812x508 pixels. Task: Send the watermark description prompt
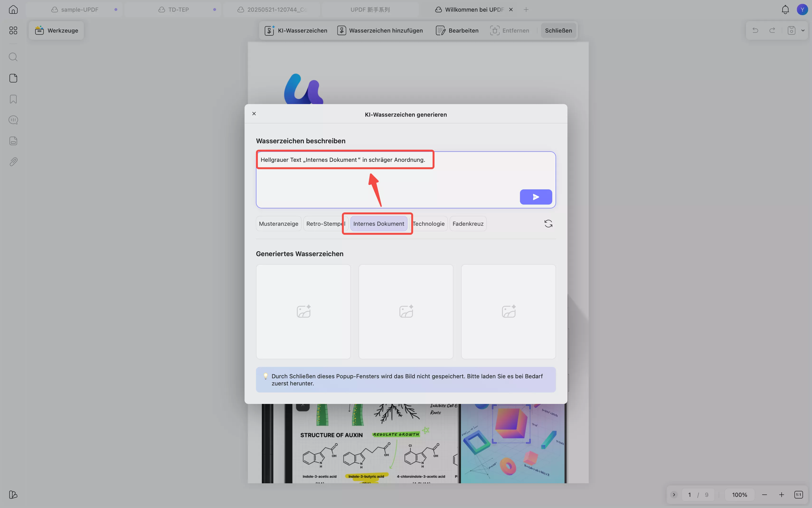(x=536, y=197)
